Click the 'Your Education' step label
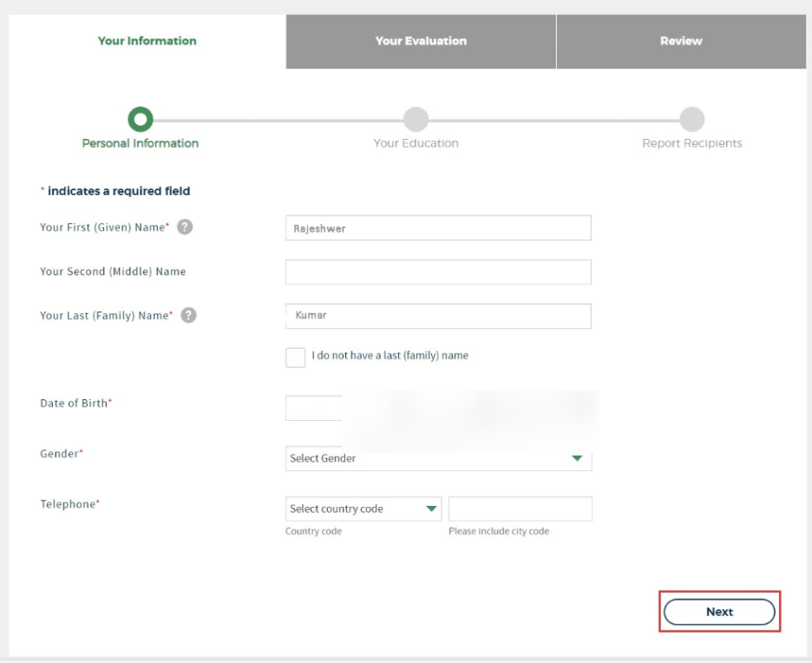This screenshot has width=812, height=663. 416,143
